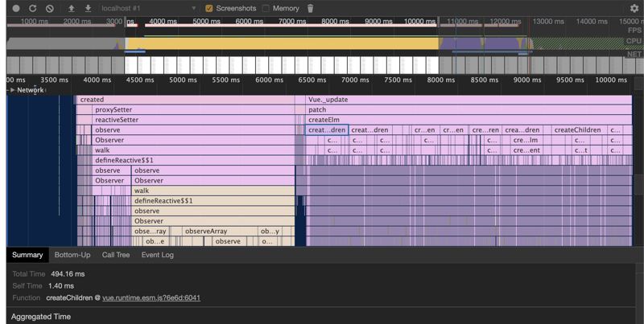This screenshot has height=324, width=644.
Task: Click the trash can collect garbage icon
Action: pyautogui.click(x=311, y=8)
